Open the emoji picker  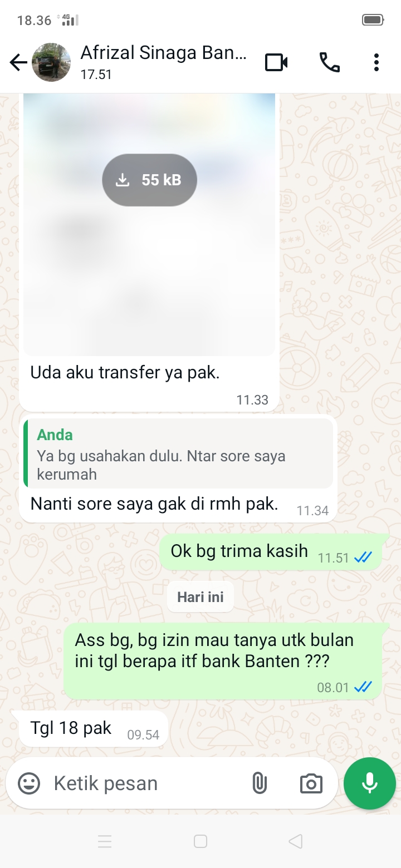(29, 783)
